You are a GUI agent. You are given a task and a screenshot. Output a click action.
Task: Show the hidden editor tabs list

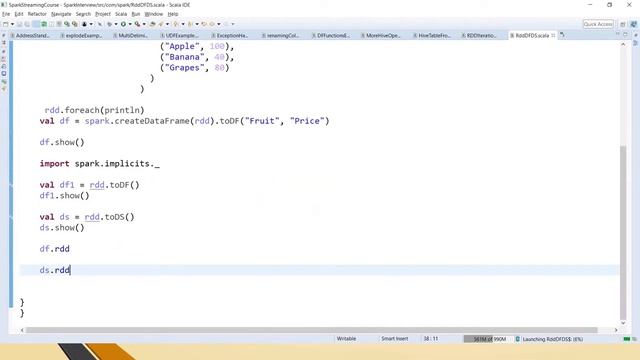(562, 36)
